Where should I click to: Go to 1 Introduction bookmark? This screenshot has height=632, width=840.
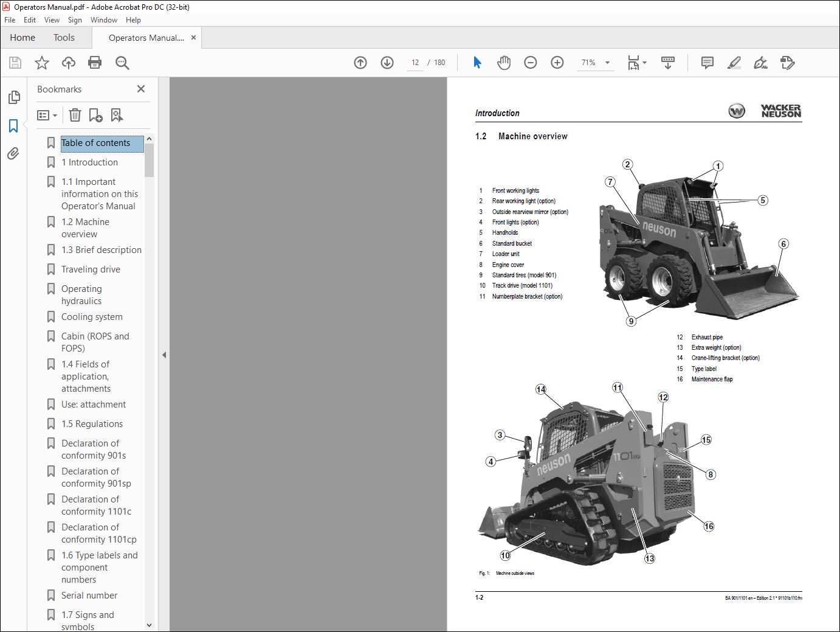(89, 162)
